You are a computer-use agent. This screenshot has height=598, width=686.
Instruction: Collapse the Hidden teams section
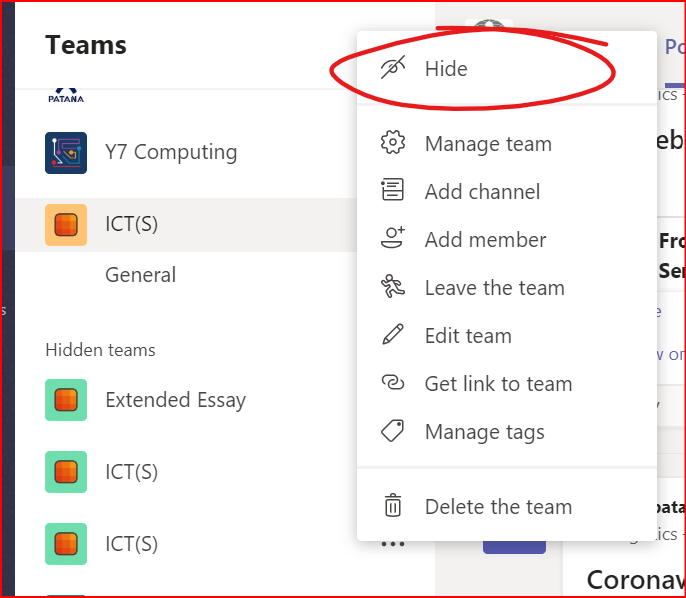coord(100,350)
